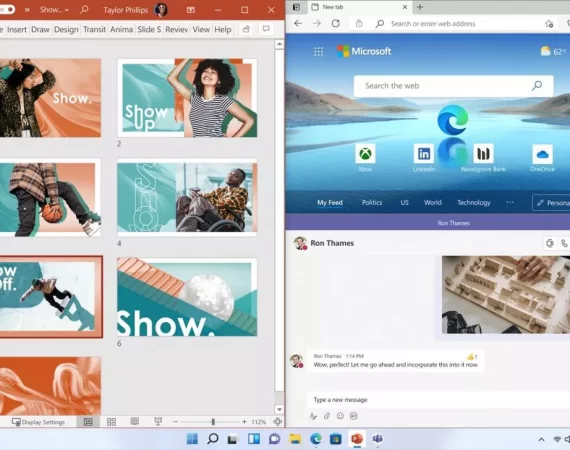Select the snowboarder Show Off slide
The width and height of the screenshot is (570, 450).
(51, 297)
